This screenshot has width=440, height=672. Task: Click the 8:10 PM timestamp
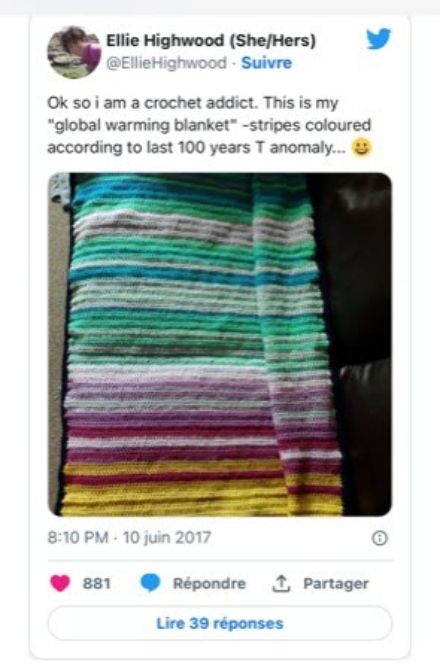78,537
